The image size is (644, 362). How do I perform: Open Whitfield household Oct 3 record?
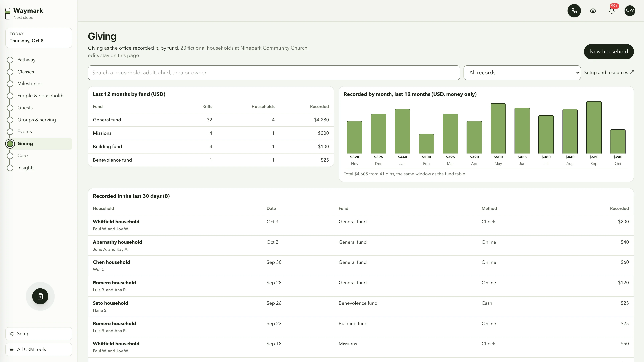coord(361,225)
